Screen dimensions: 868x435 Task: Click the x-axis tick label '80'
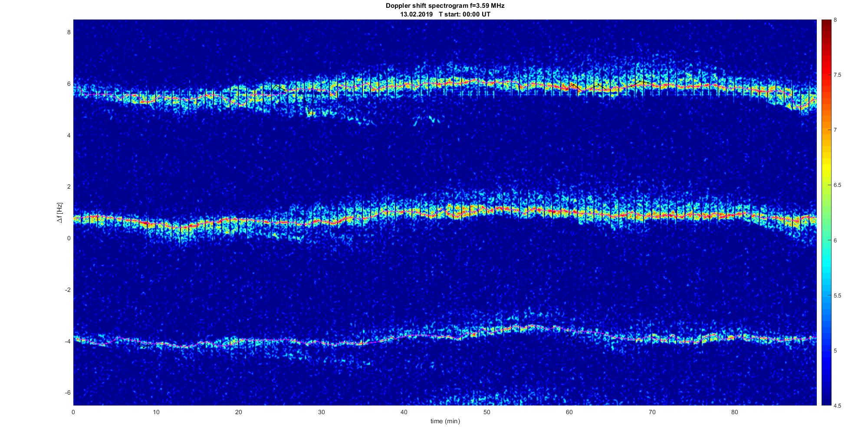734,412
